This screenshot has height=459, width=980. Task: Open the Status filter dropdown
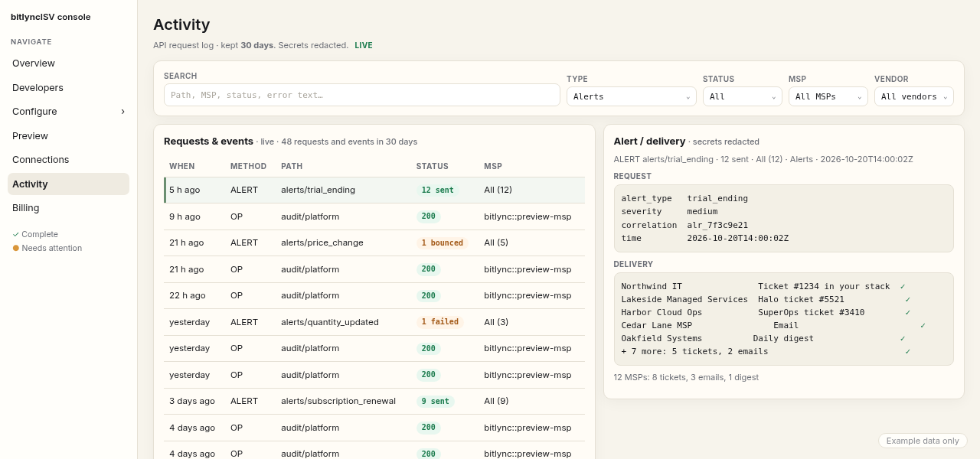point(743,96)
